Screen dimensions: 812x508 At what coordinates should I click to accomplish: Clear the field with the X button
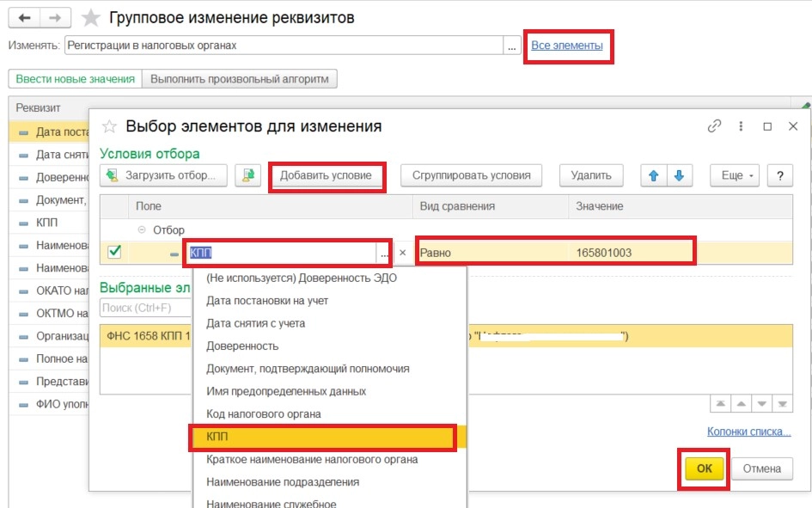coord(402,253)
